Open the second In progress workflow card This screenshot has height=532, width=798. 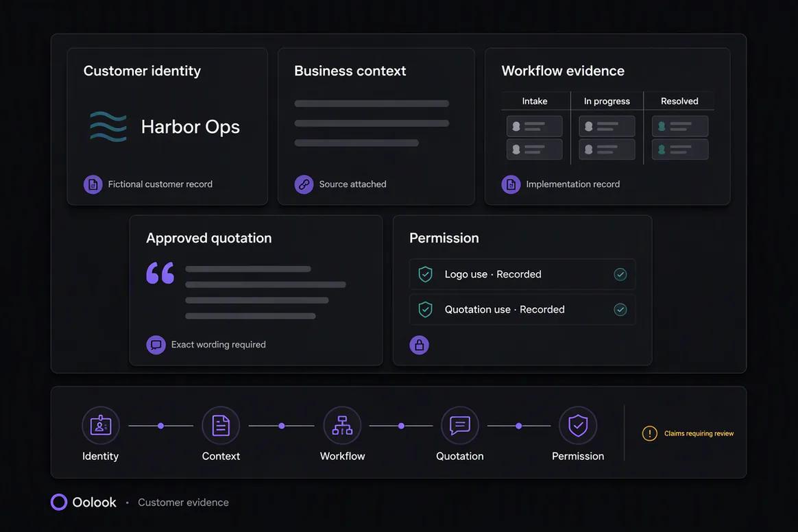[x=607, y=149]
